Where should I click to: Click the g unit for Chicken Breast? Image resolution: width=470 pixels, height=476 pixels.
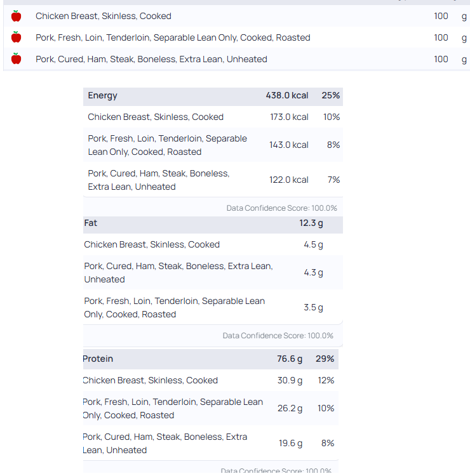click(x=464, y=16)
